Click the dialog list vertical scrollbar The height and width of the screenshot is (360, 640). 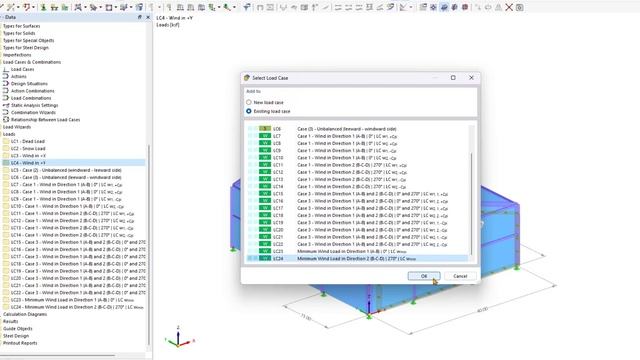pyautogui.click(x=472, y=203)
